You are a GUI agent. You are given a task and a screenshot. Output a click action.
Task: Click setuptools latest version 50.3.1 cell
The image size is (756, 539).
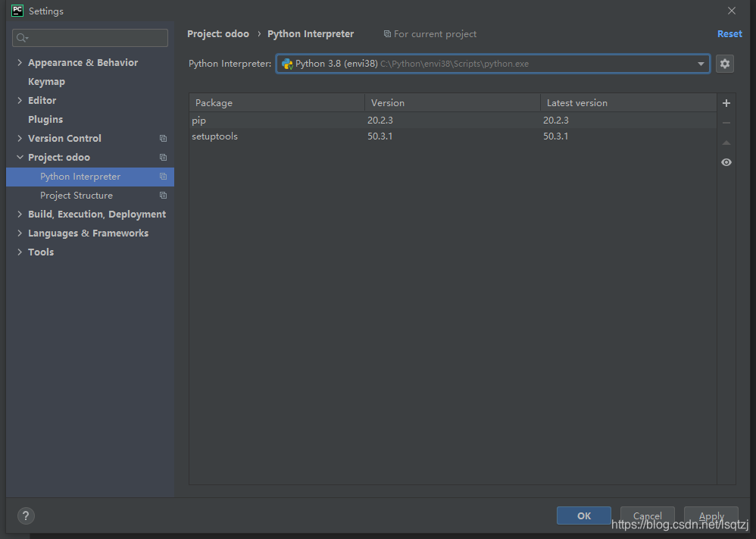tap(556, 136)
